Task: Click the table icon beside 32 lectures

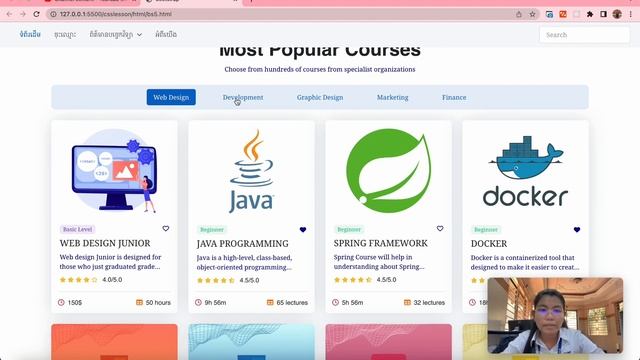Action: 407,302
